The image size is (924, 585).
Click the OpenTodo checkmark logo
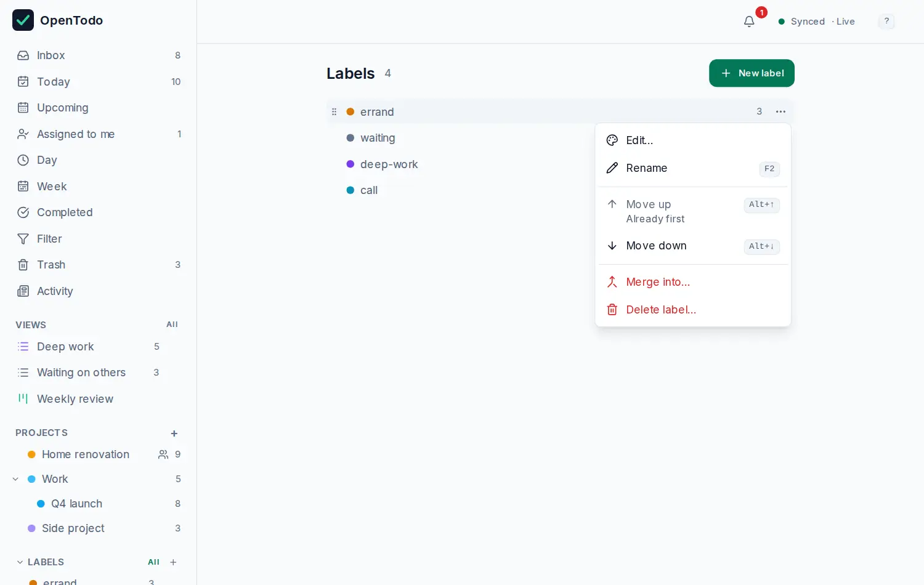[x=23, y=20]
